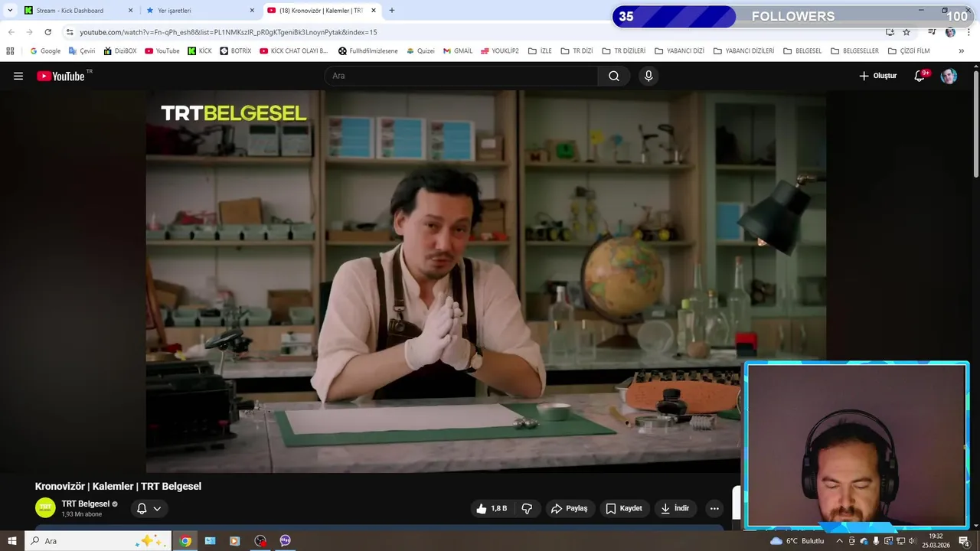Expand the ÇİZGİ FİLM bookmarks folder
The image size is (980, 551).
[x=909, y=51]
